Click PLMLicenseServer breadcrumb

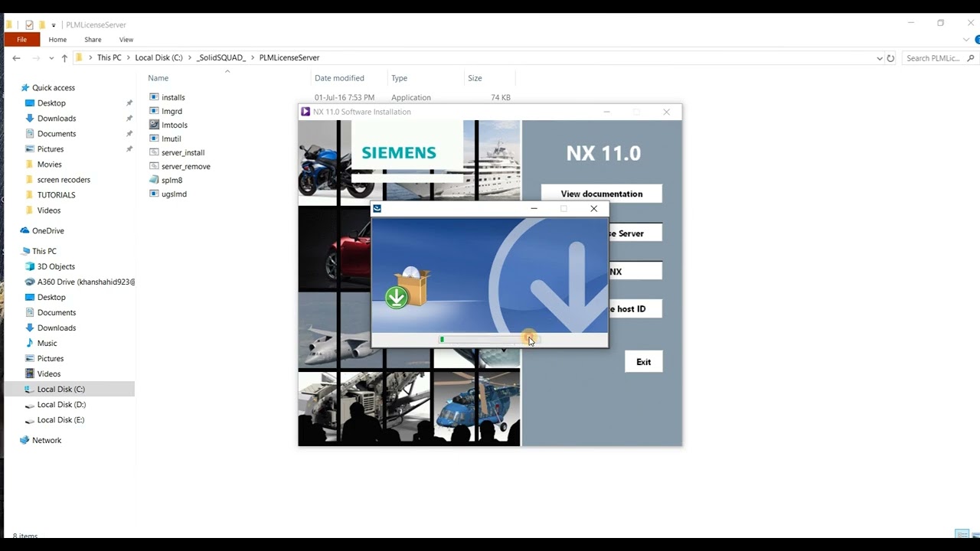point(289,57)
